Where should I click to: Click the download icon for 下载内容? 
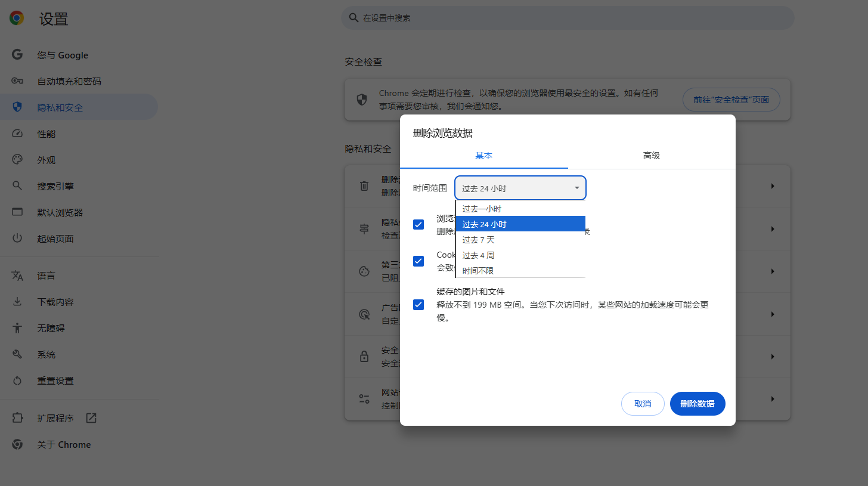(x=17, y=302)
